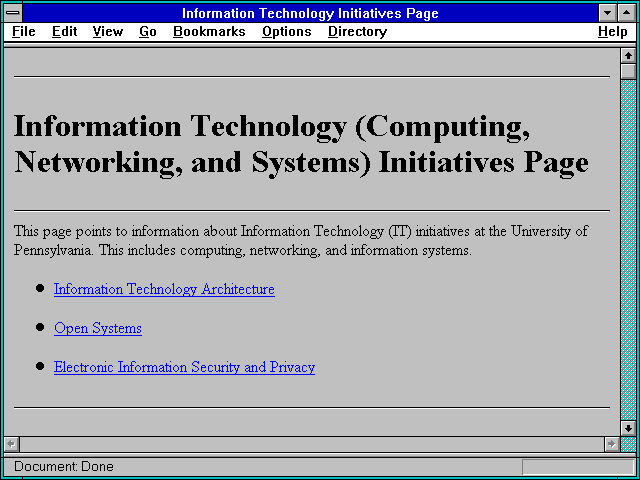Click the minimize window down-arrow button
This screenshot has height=480, width=640.
pos(607,13)
